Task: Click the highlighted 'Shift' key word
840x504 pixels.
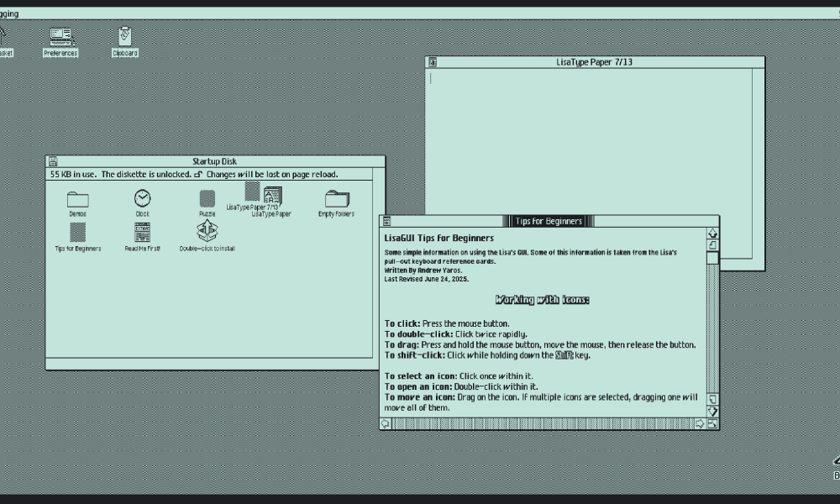Action: [564, 355]
